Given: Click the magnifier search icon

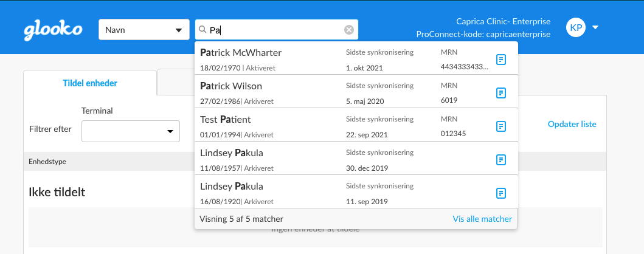Looking at the screenshot, I should tap(203, 30).
